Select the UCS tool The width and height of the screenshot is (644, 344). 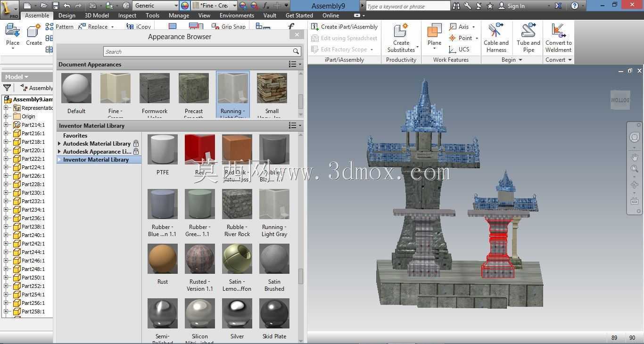(x=460, y=49)
